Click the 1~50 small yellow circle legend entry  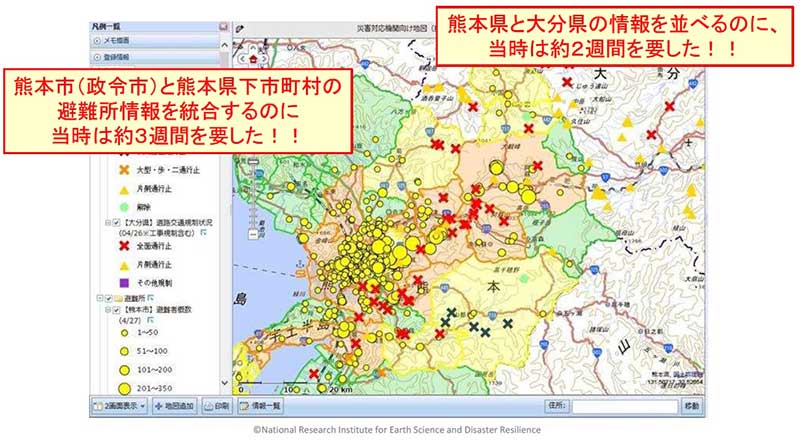125,333
